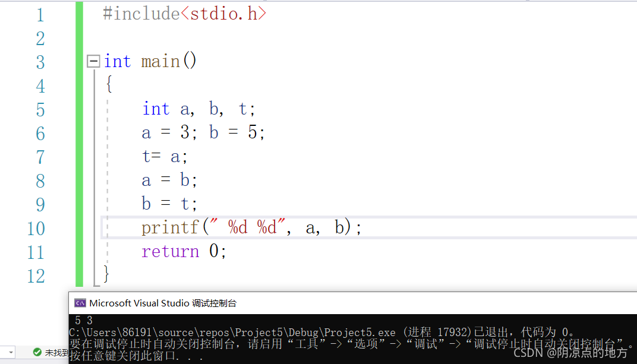The image size is (637, 364).
Task: Click the green checkmark status icon
Action: (x=37, y=352)
